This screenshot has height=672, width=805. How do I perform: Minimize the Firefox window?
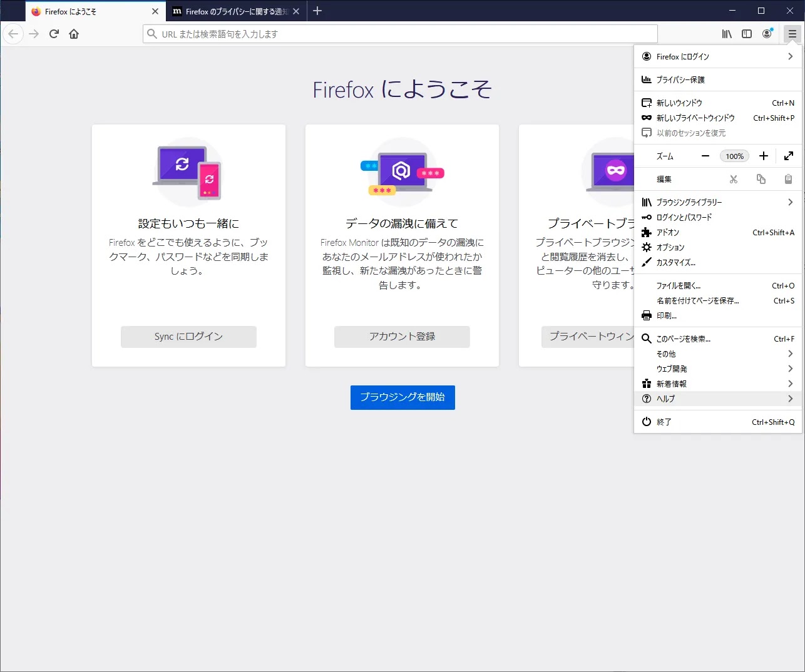click(733, 11)
